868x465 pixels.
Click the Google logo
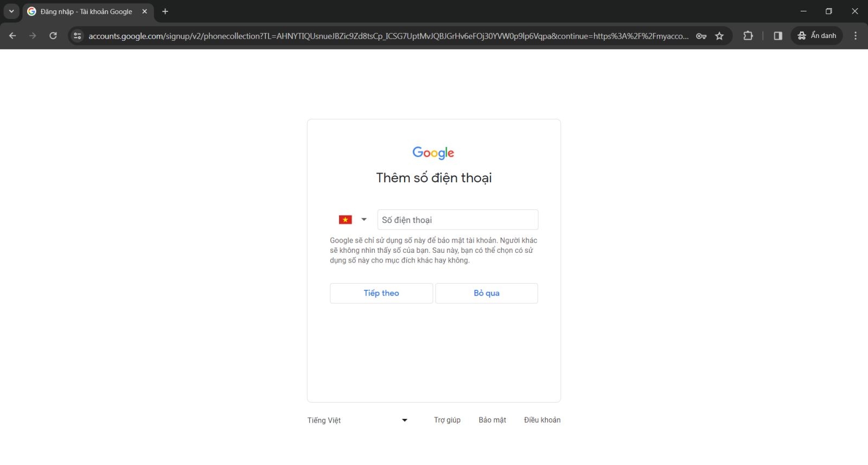tap(433, 153)
